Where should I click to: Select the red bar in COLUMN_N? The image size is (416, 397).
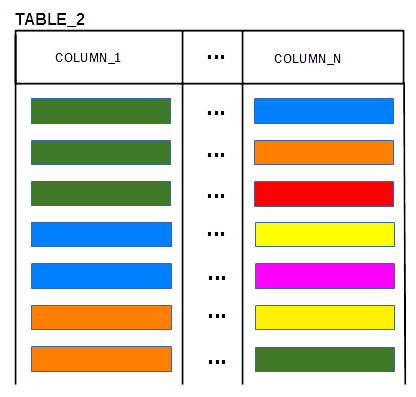[x=324, y=194]
